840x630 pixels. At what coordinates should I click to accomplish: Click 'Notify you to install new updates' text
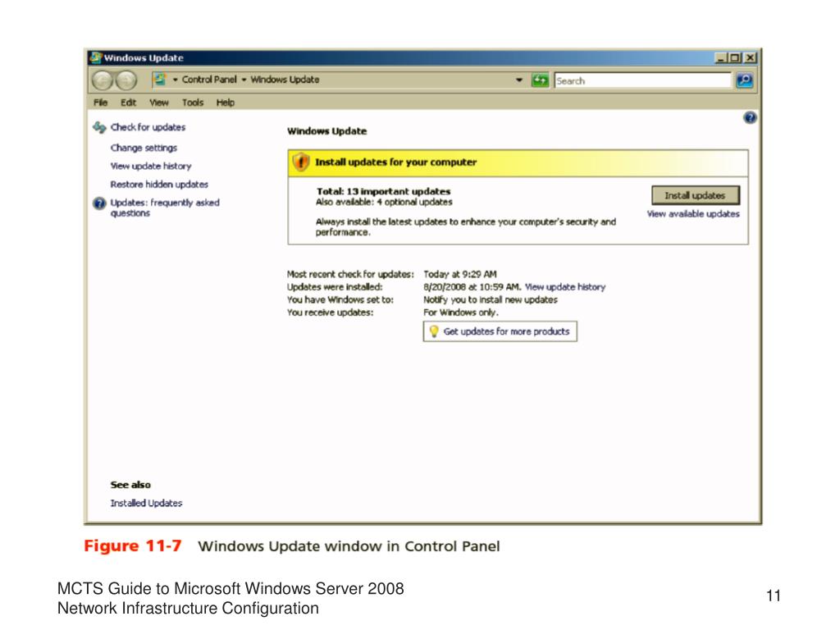491,300
